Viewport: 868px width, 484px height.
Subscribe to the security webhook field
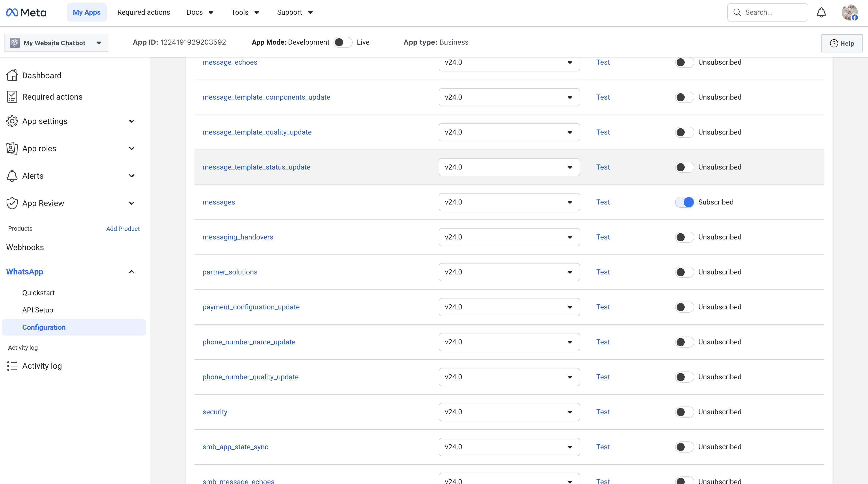tap(684, 412)
